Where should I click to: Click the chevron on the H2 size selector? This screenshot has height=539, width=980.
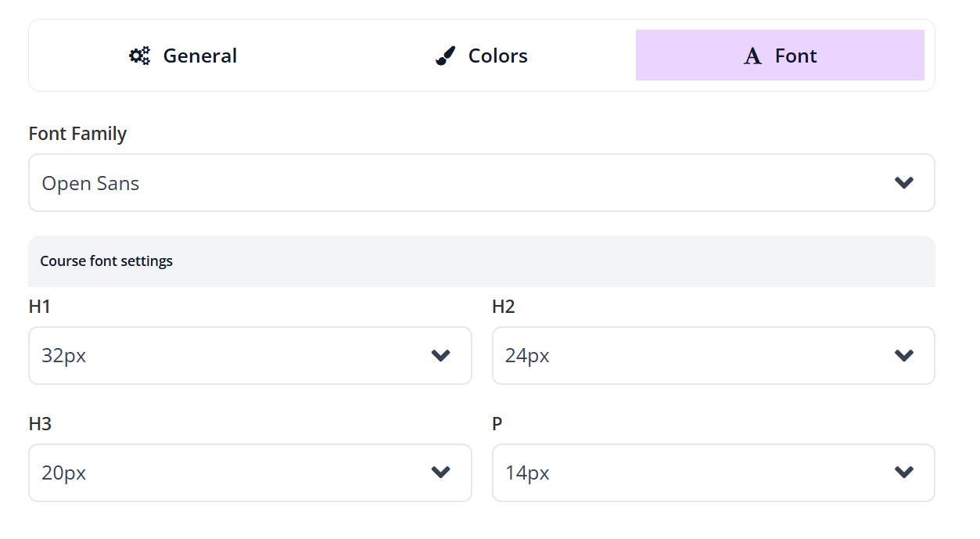tap(904, 355)
